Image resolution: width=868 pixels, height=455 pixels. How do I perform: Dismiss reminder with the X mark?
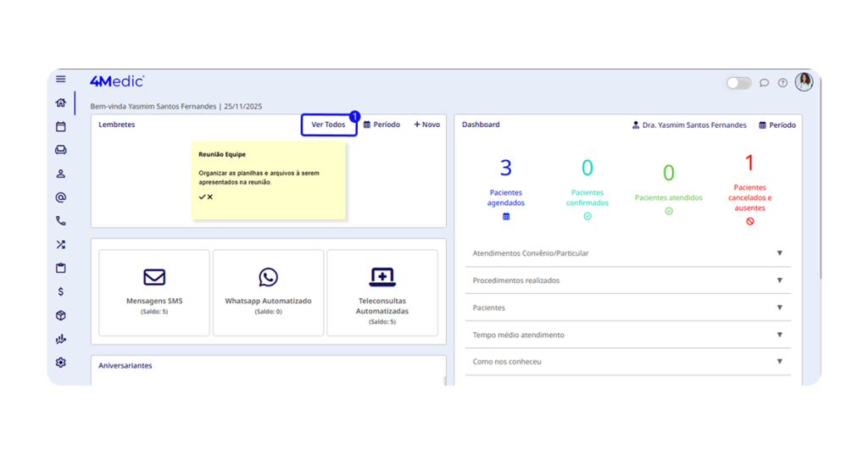[210, 197]
